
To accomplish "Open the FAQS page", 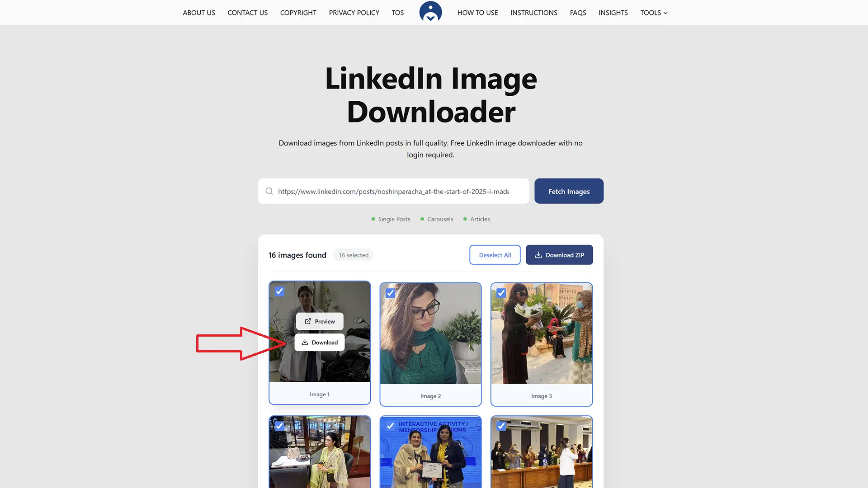I will 578,13.
